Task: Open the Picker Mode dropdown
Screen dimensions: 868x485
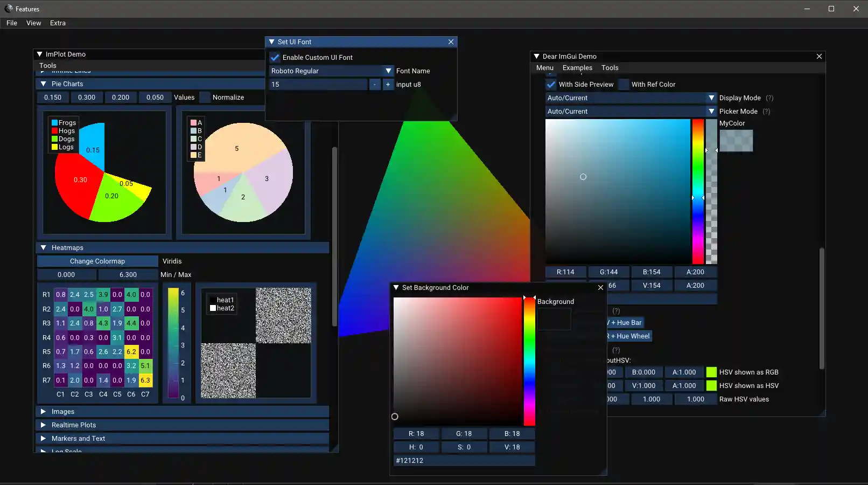Action: pyautogui.click(x=711, y=112)
